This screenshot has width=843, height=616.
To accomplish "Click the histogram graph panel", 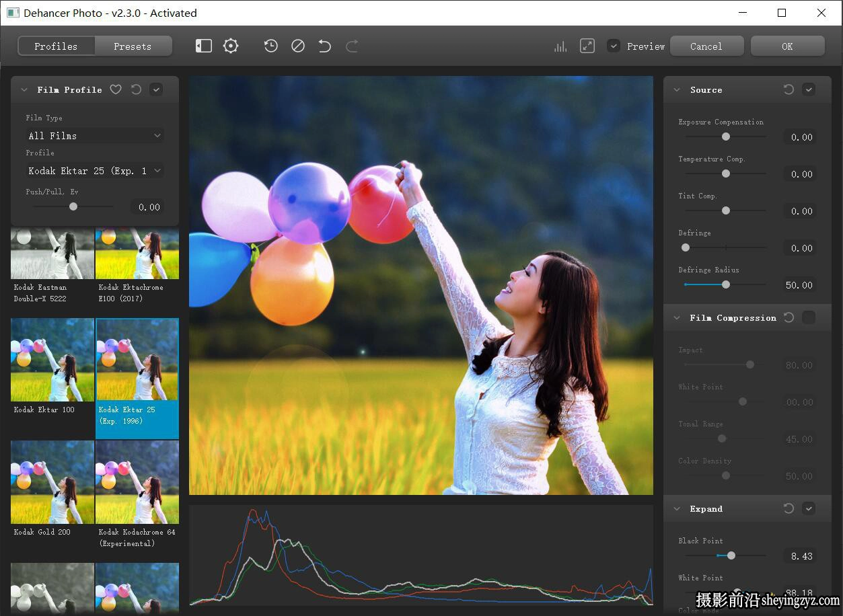I will coord(421,555).
